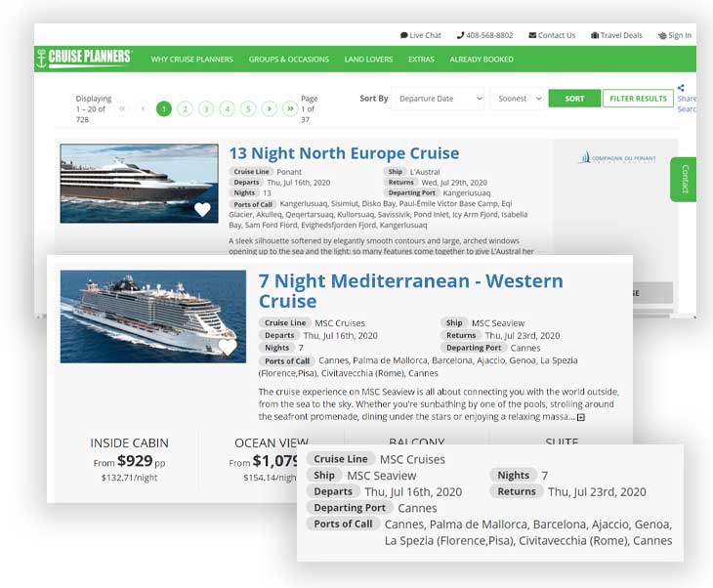Open Soonest sort order dropdown
Screen dimensions: 713x588
[x=517, y=99]
